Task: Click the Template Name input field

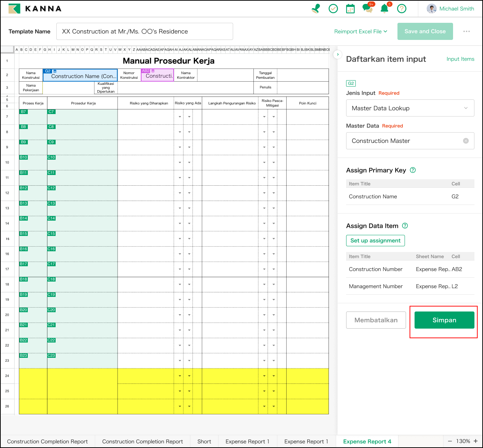Action: pyautogui.click(x=144, y=31)
